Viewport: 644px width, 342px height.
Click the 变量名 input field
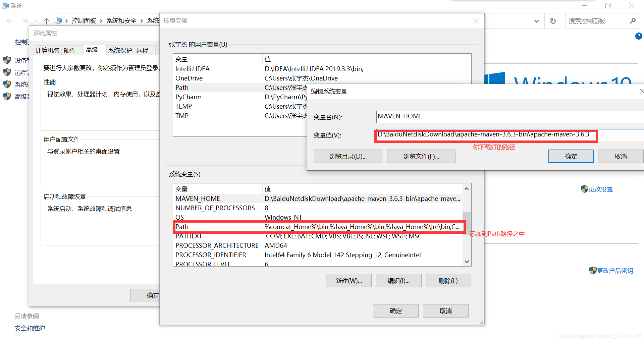pyautogui.click(x=510, y=117)
